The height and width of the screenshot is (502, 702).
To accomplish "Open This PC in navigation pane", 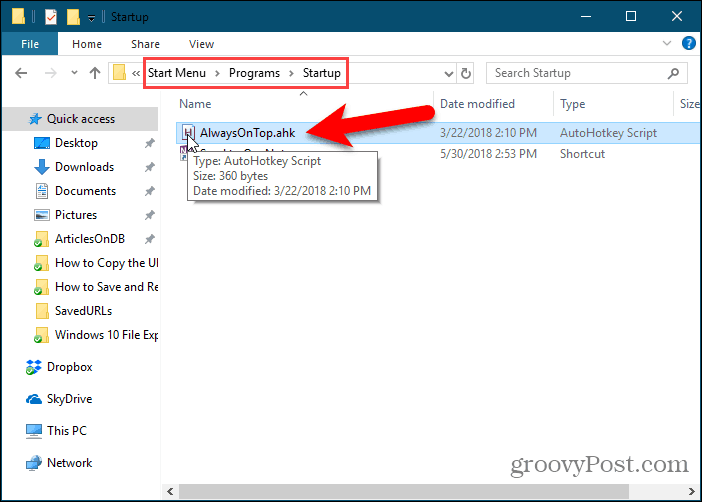I will pyautogui.click(x=67, y=431).
